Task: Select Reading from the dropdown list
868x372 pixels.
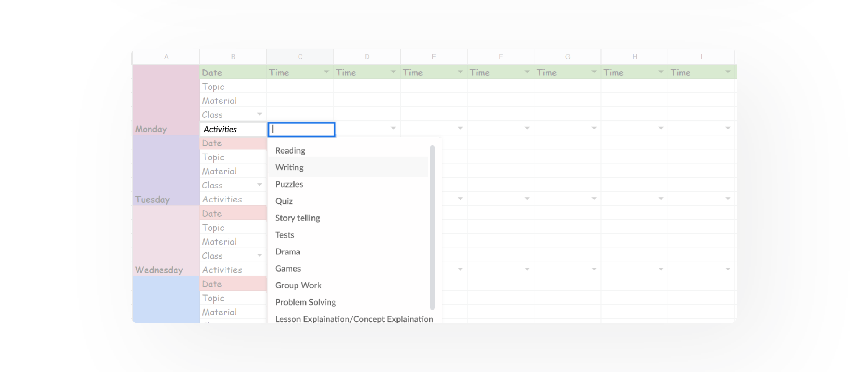Action: click(290, 151)
